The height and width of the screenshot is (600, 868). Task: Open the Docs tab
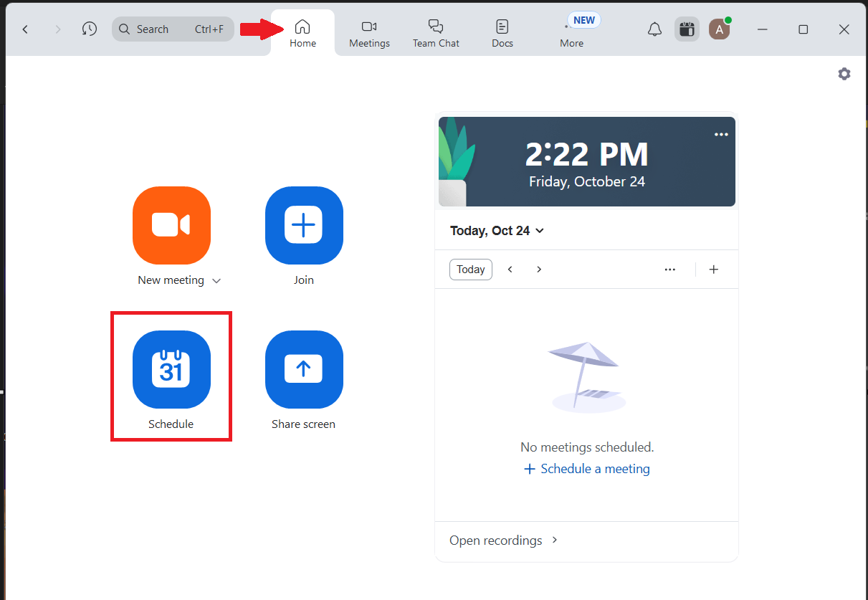tap(502, 32)
